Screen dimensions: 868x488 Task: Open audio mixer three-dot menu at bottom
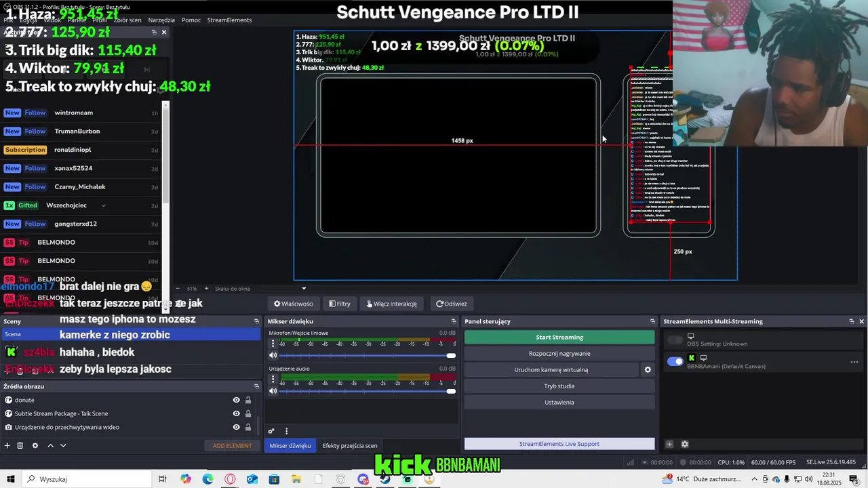pos(286,431)
